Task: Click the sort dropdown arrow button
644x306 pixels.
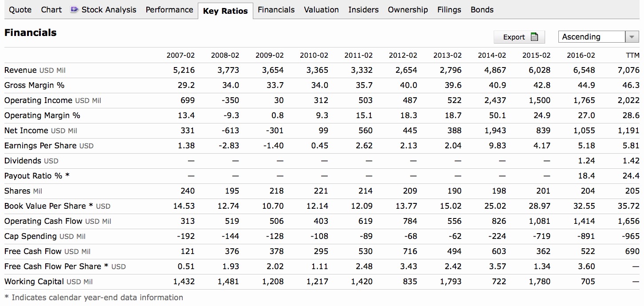Action: point(632,37)
